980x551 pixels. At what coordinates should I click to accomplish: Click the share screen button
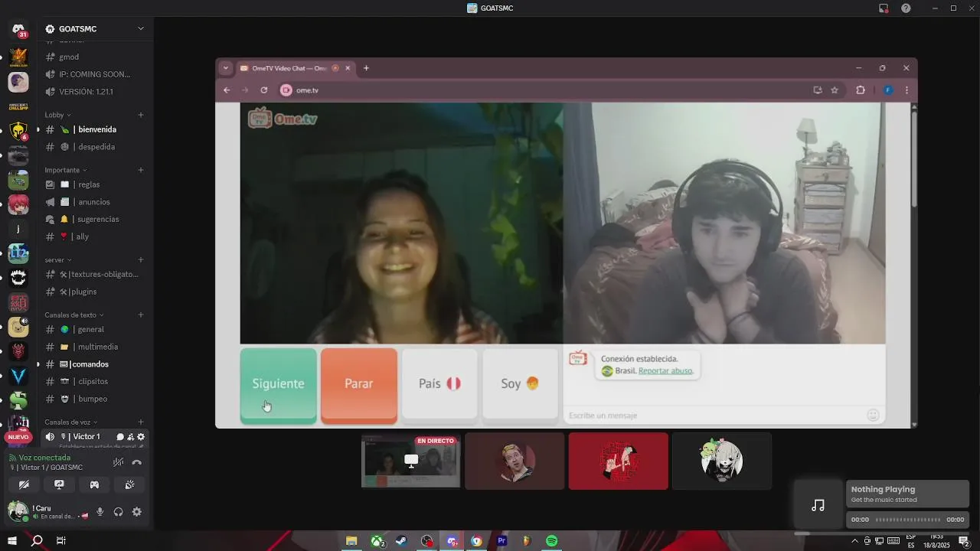59,484
